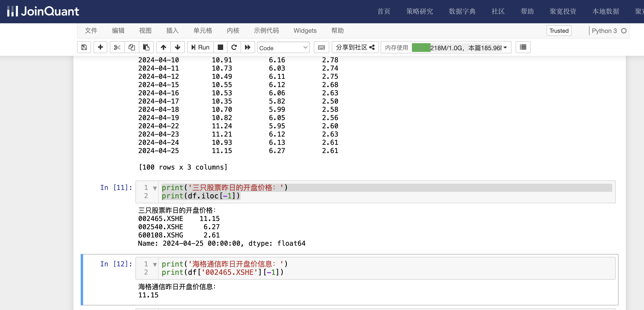Open the Code cell type dropdown
This screenshot has width=644, height=310.
pos(283,48)
